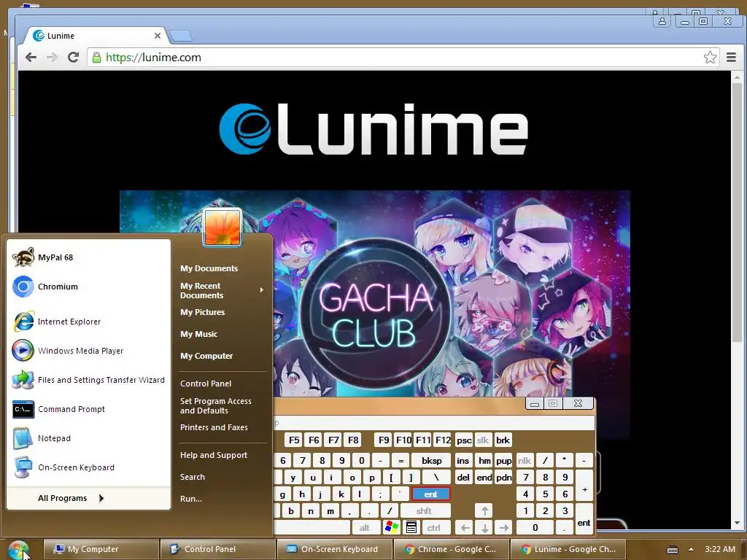This screenshot has width=747, height=560.
Task: Click the highlighted ent key on the on-screen keyboard
Action: [430, 494]
